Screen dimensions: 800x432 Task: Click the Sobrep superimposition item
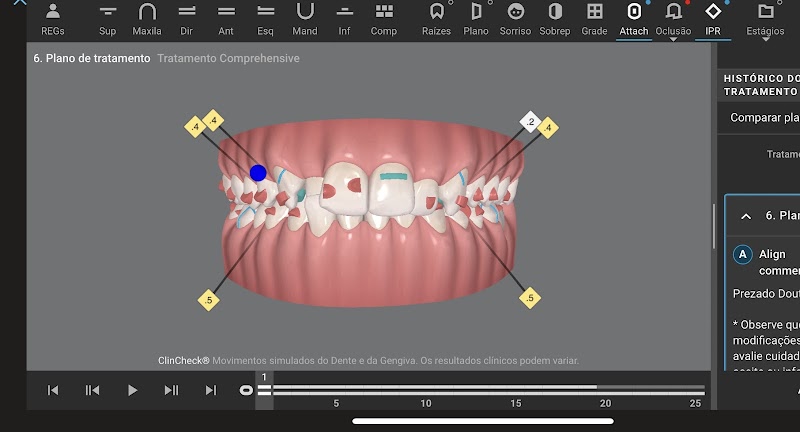click(x=555, y=18)
